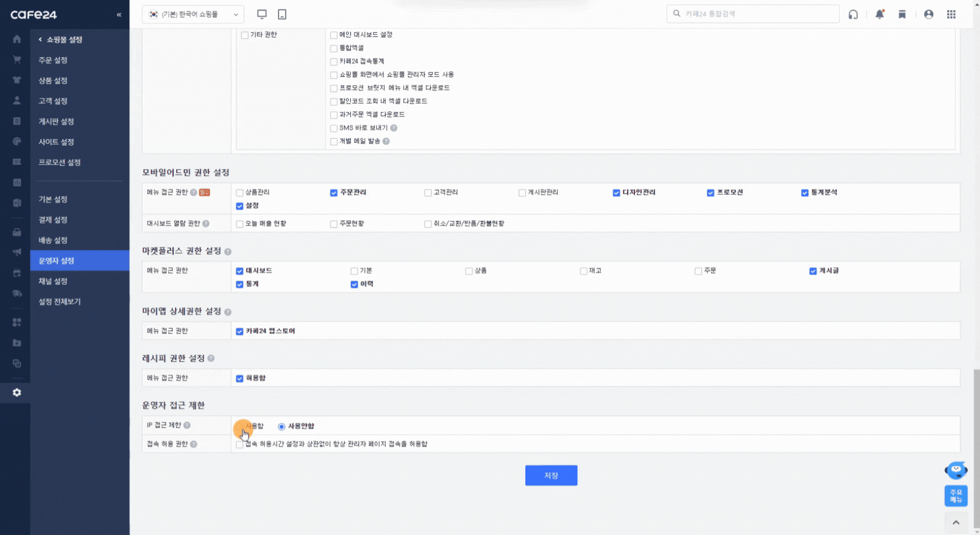Uncheck the 통계분석 checkbox

[805, 193]
